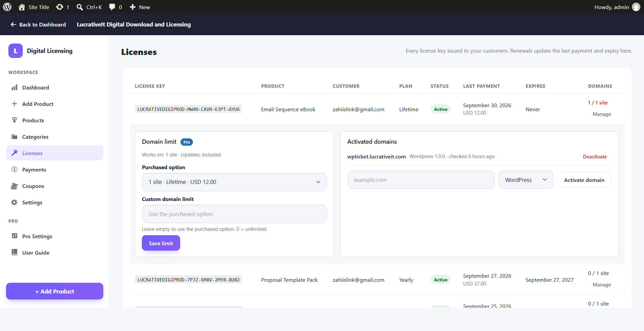Click Manage for Email Sequence eBook license
The width and height of the screenshot is (644, 331).
click(x=602, y=114)
